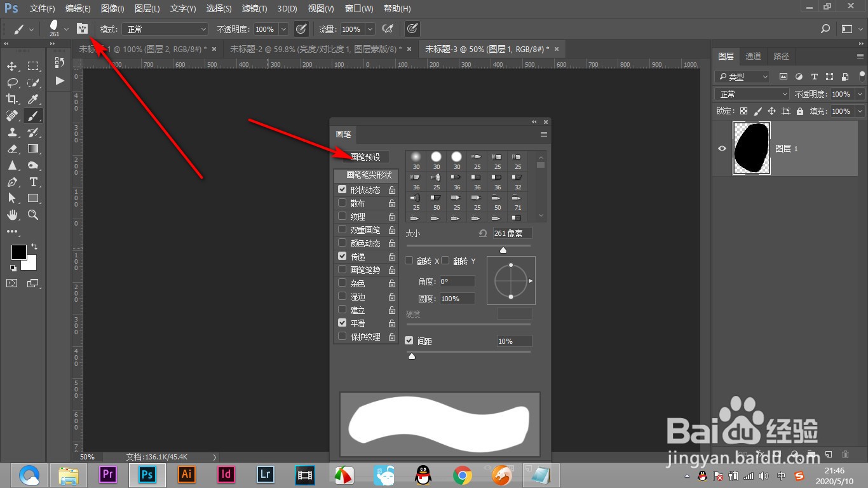Select the Hand tool
The width and height of the screenshot is (868, 488).
[x=12, y=215]
